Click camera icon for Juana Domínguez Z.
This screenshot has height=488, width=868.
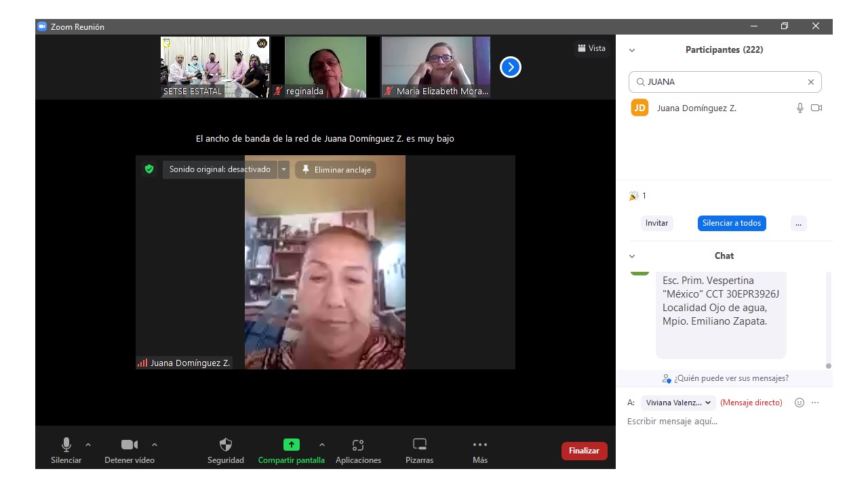[816, 108]
